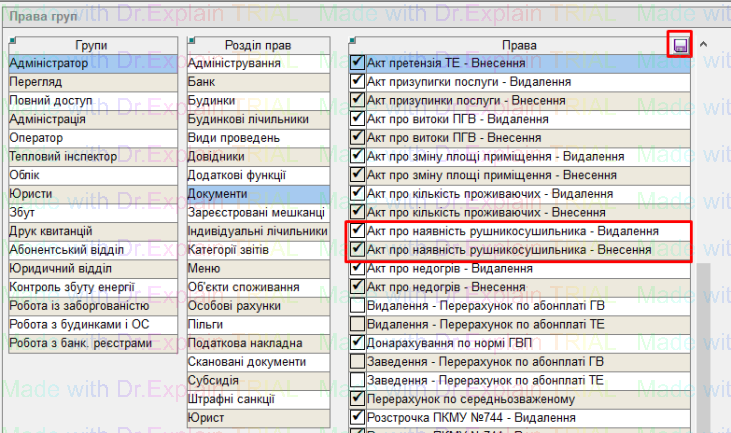Open the 'Банк' rights section

coord(257,82)
